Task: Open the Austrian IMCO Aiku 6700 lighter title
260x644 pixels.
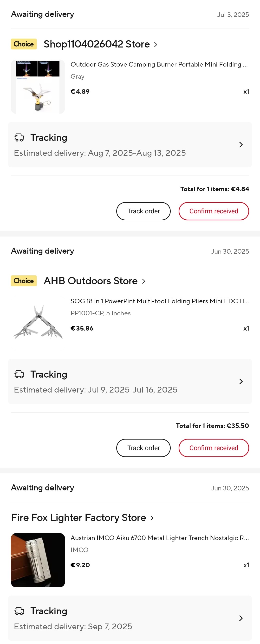Action: (x=160, y=538)
